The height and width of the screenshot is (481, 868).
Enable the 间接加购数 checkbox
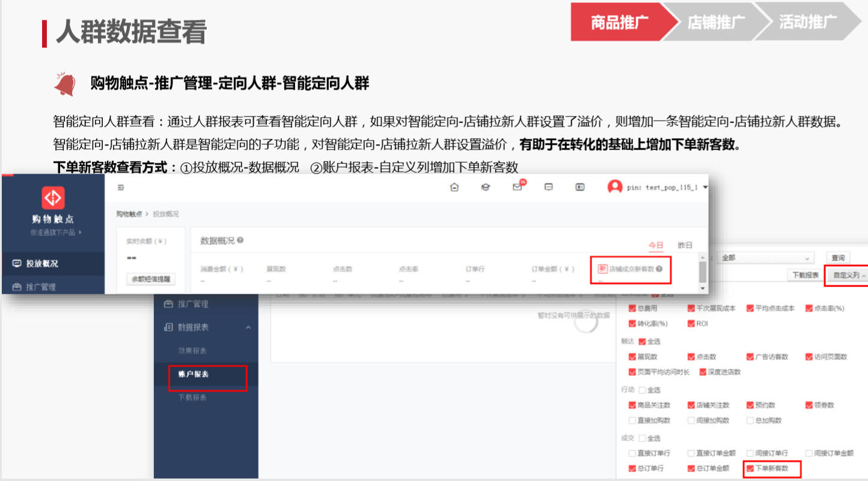691,420
